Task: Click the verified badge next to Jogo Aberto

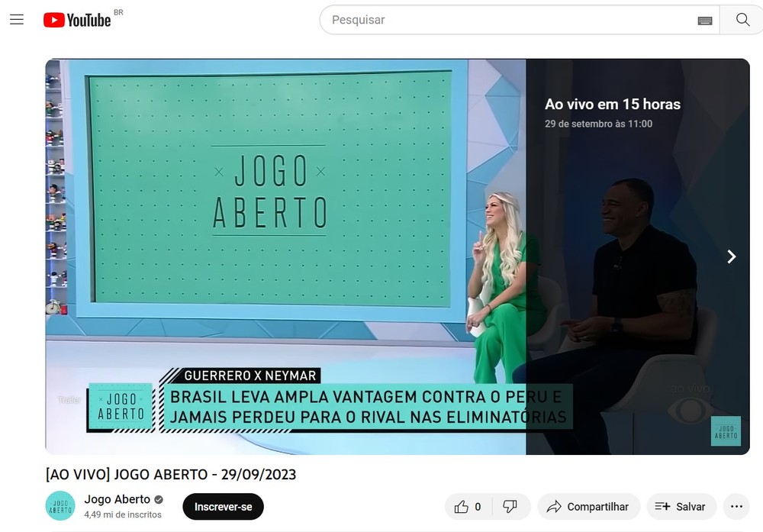Action: [x=158, y=498]
